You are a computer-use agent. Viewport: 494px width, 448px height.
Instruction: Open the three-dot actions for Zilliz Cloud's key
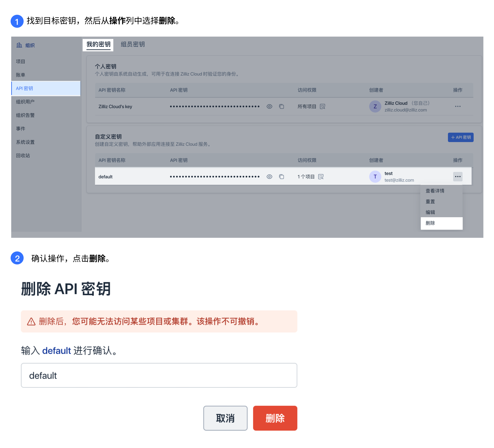pos(458,106)
